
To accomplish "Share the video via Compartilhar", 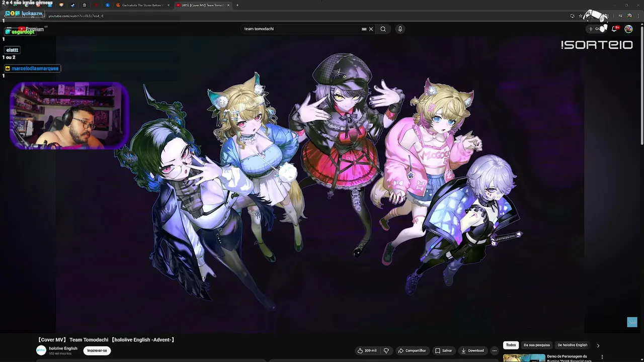I will [x=412, y=350].
